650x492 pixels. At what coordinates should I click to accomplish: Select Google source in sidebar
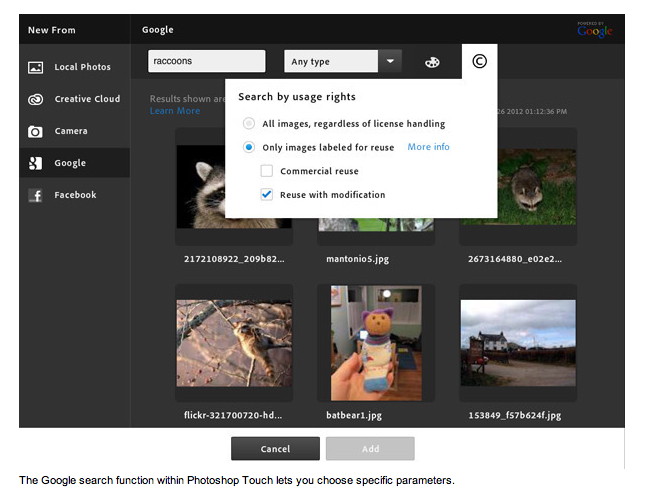pos(75,163)
